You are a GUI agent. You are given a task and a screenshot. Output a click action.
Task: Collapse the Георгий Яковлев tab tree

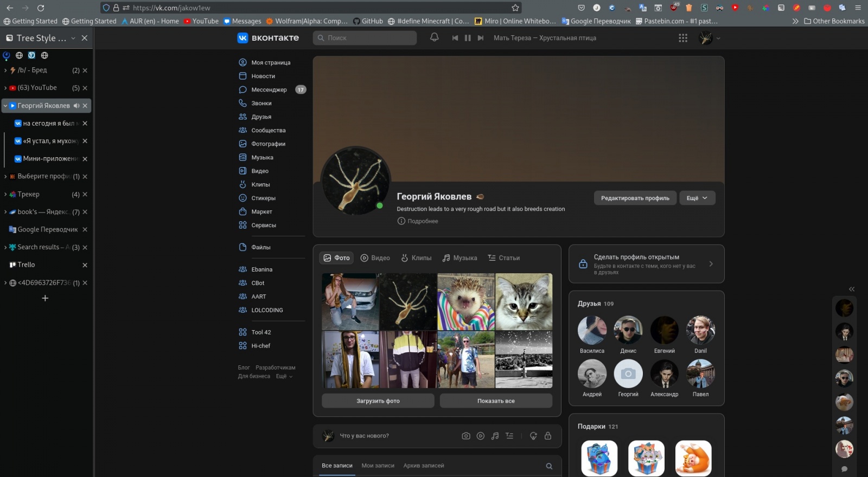click(x=5, y=106)
